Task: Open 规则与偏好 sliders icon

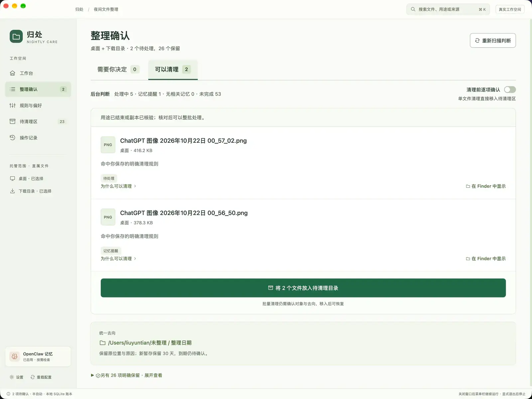Action: (13, 105)
